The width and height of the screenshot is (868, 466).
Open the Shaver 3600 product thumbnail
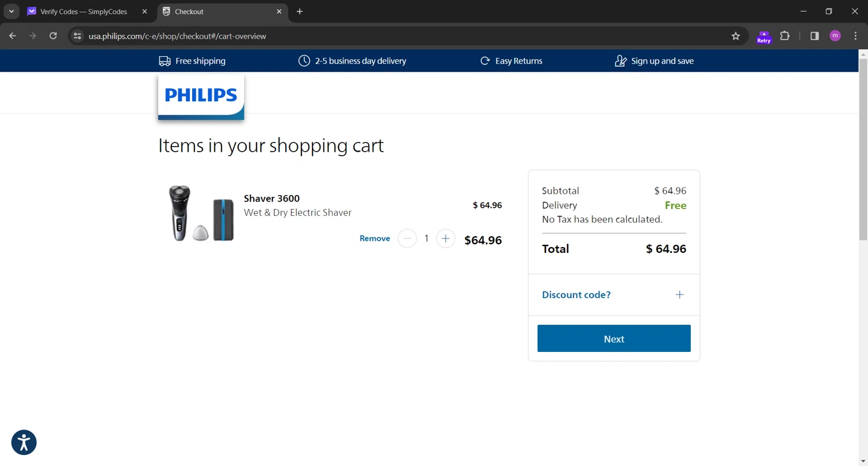(x=201, y=213)
